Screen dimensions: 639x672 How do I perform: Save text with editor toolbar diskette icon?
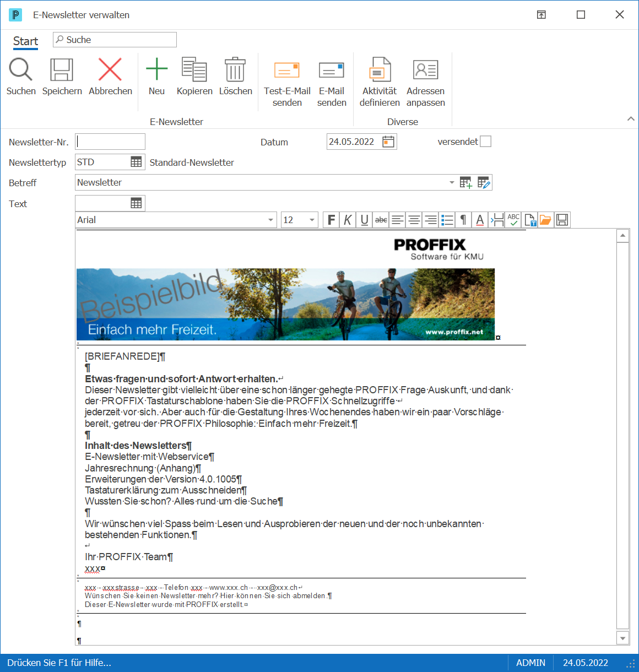[x=562, y=220]
